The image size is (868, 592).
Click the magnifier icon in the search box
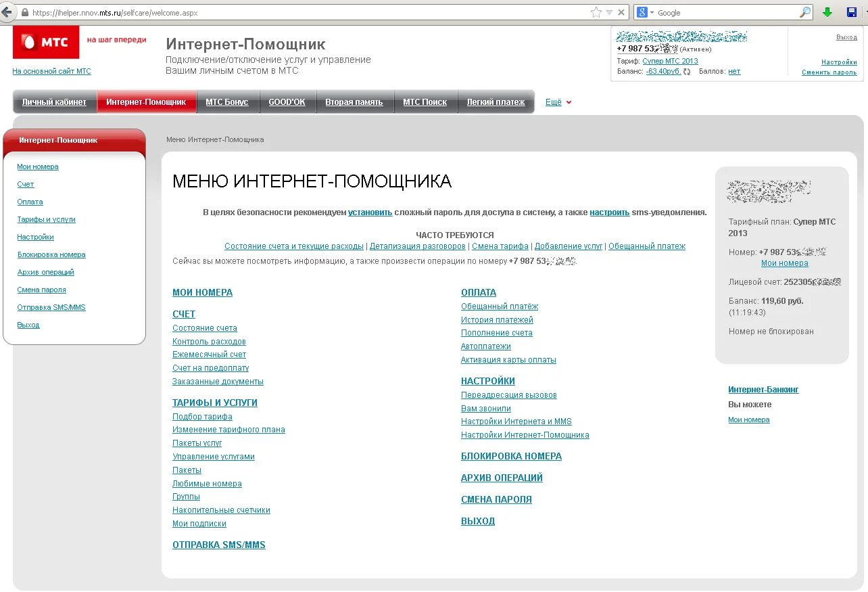[804, 12]
